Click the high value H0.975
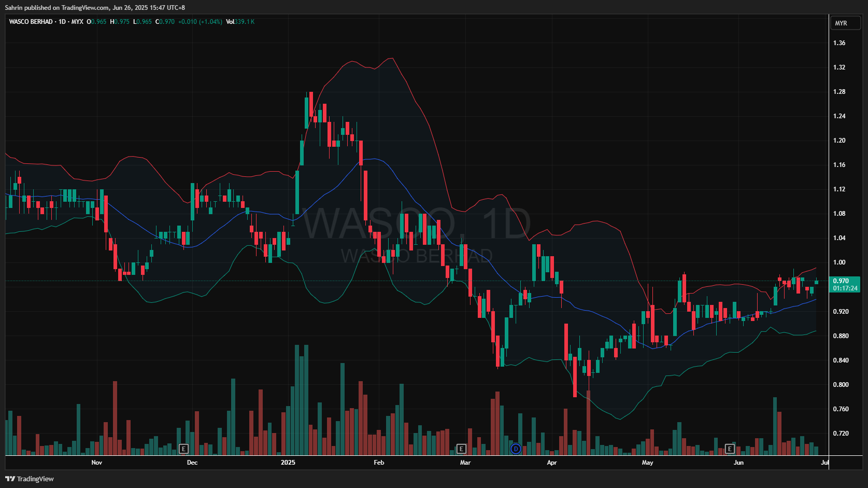The height and width of the screenshot is (488, 868). (x=120, y=22)
